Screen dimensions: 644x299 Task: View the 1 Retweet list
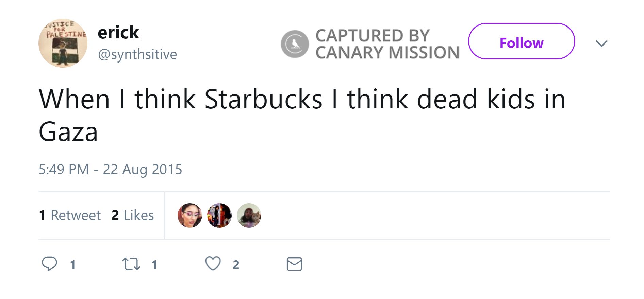tap(70, 215)
